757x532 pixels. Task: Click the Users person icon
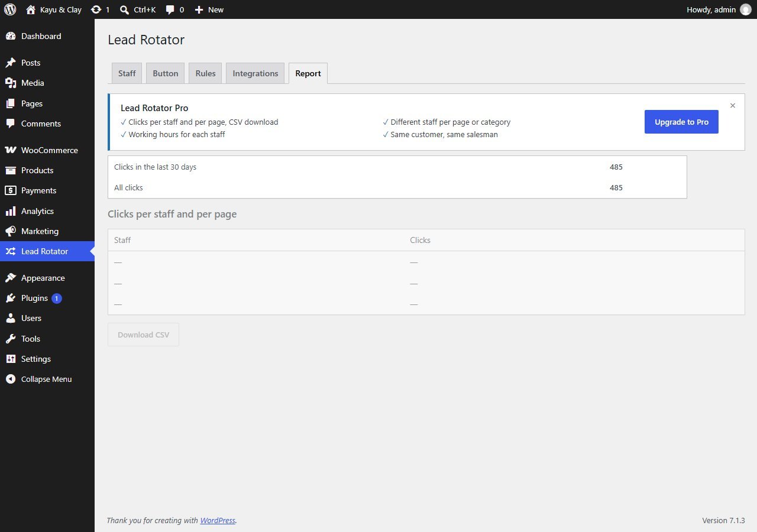(11, 318)
